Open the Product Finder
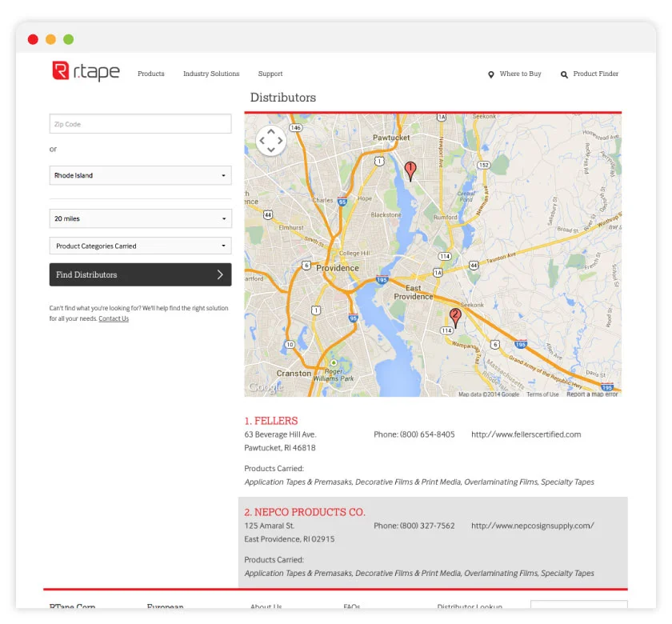672x624 pixels. 596,74
